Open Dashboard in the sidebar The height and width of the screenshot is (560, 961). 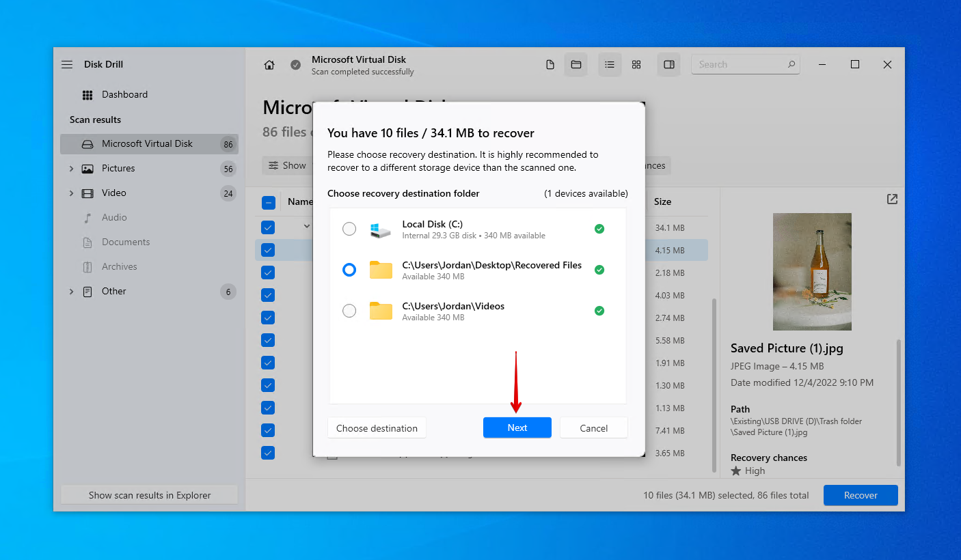pyautogui.click(x=124, y=95)
